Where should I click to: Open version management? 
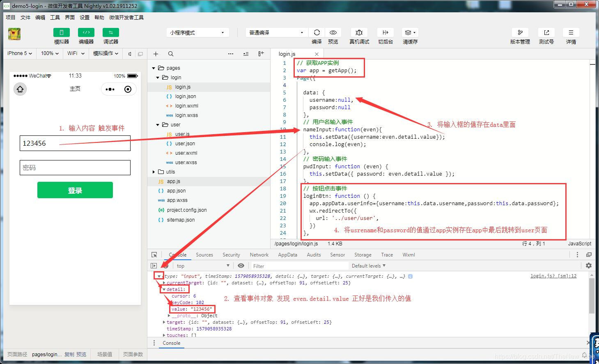pos(520,32)
